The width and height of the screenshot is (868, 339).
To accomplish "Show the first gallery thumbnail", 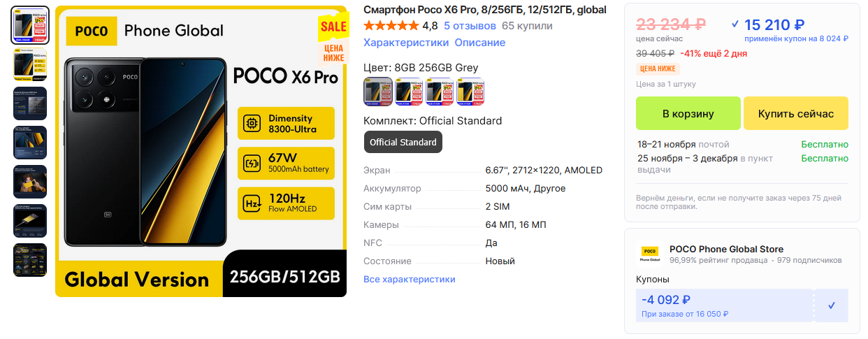I will click(30, 25).
